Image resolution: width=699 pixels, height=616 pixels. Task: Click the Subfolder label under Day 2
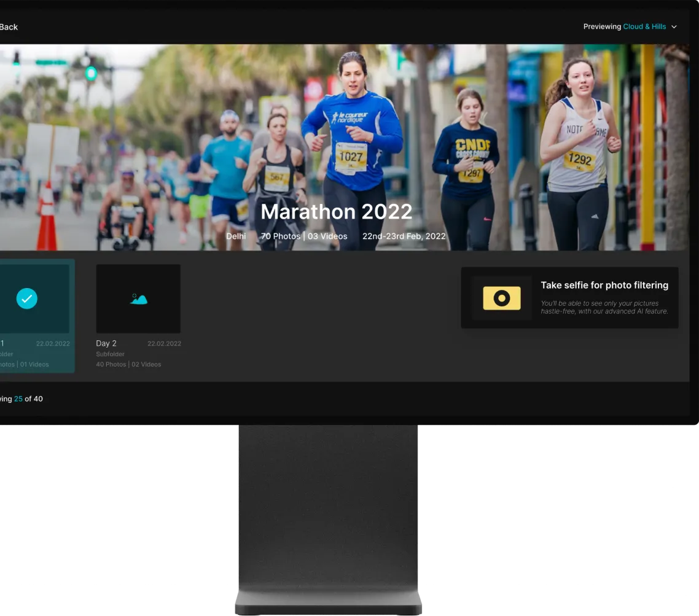(110, 354)
